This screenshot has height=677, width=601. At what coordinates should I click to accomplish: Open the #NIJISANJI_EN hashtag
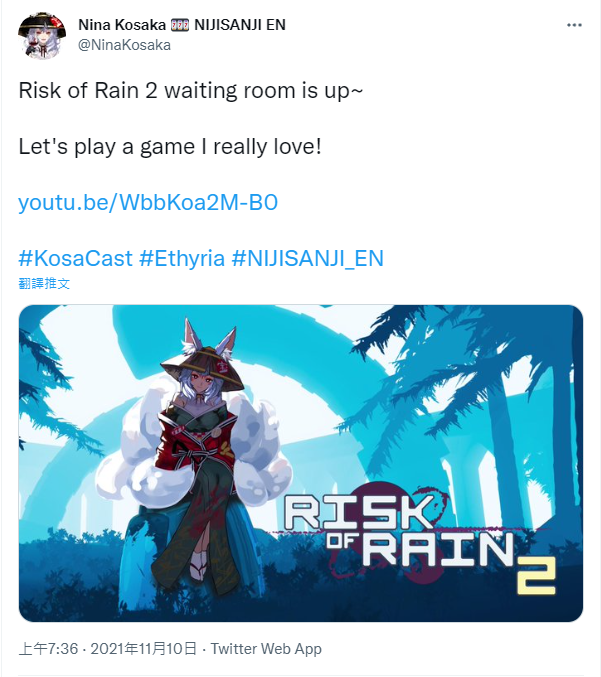307,259
